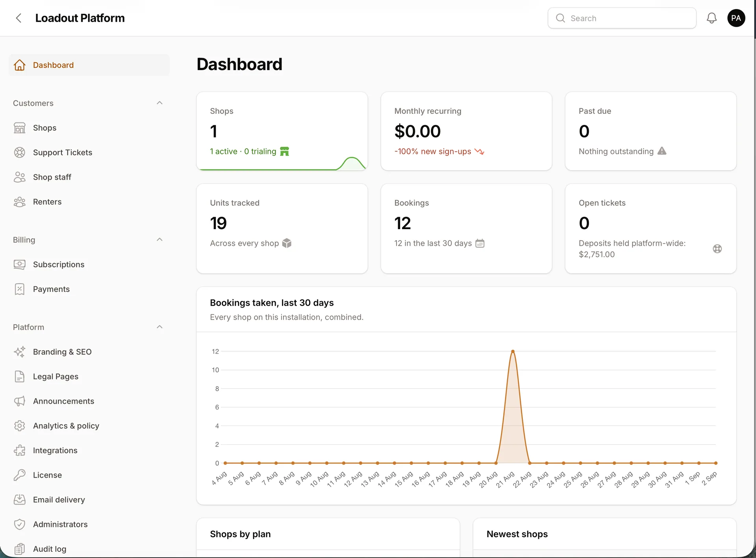The width and height of the screenshot is (756, 558).
Task: Open notifications bell icon
Action: 712,18
